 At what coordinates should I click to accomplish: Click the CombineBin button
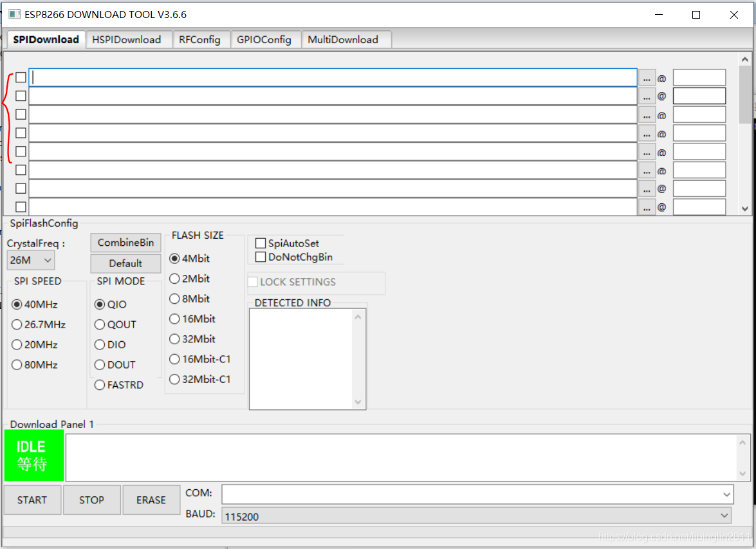pyautogui.click(x=126, y=243)
